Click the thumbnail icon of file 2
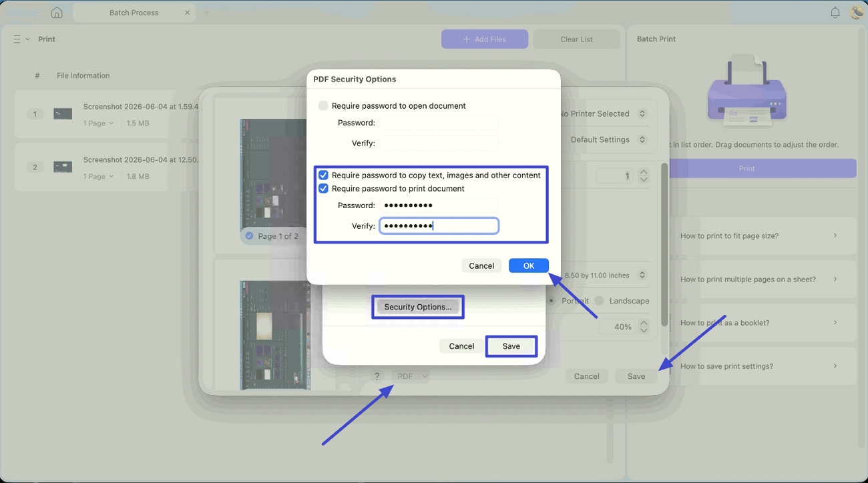The image size is (868, 483). click(63, 167)
